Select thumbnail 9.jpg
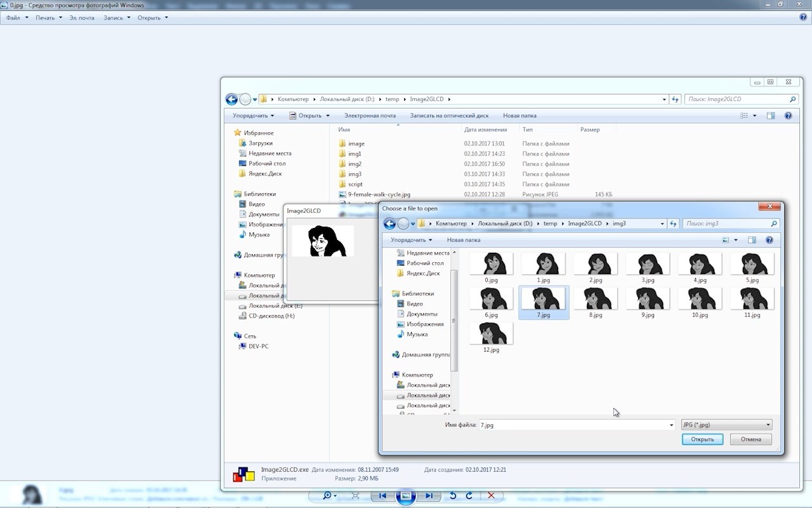812x508 pixels. pyautogui.click(x=647, y=302)
